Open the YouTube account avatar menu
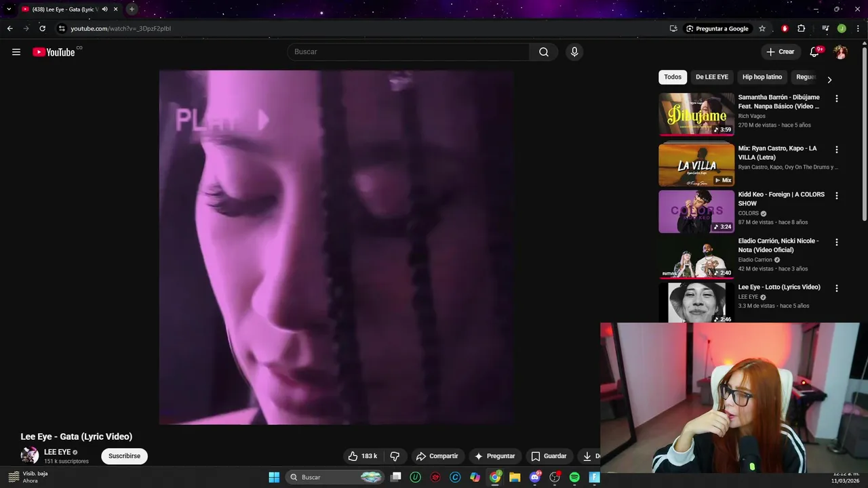868x488 pixels. point(841,52)
